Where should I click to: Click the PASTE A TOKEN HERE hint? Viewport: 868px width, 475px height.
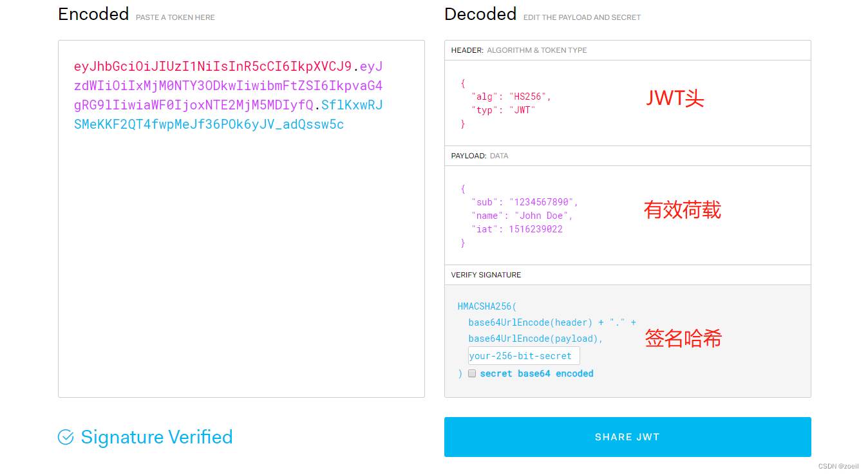click(x=175, y=17)
